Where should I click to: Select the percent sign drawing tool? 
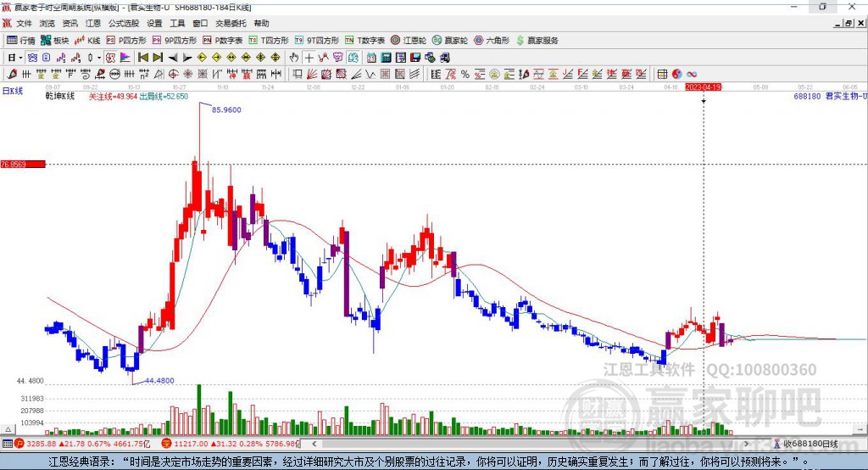coord(465,75)
